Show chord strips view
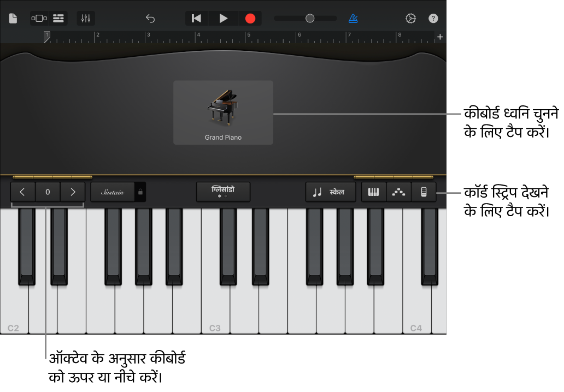The image size is (564, 392). [424, 192]
